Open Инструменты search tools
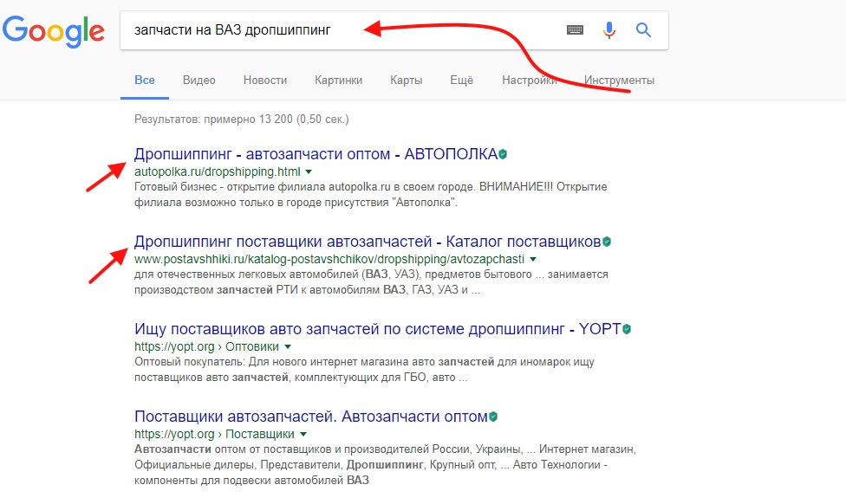The width and height of the screenshot is (846, 504). click(x=619, y=81)
